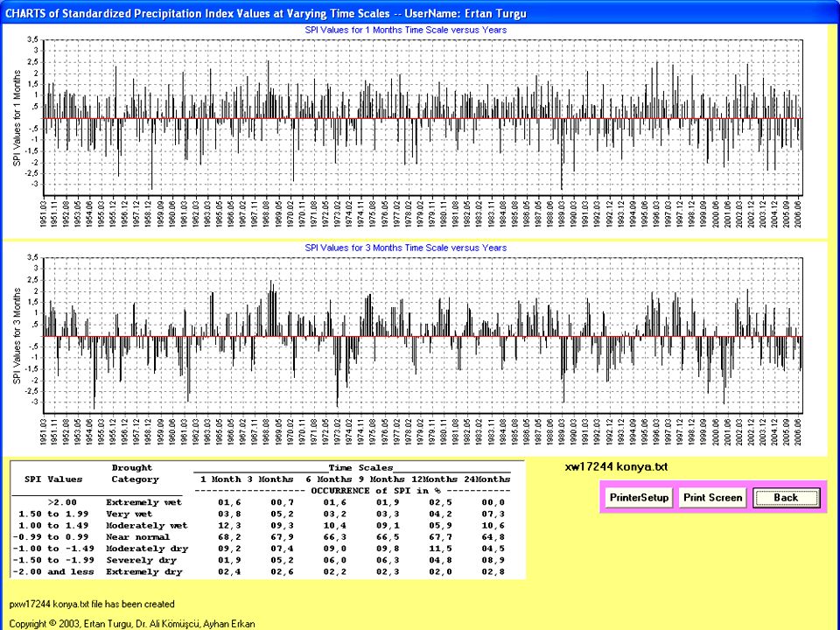Click the 'Extremely wet' category row label

144,502
